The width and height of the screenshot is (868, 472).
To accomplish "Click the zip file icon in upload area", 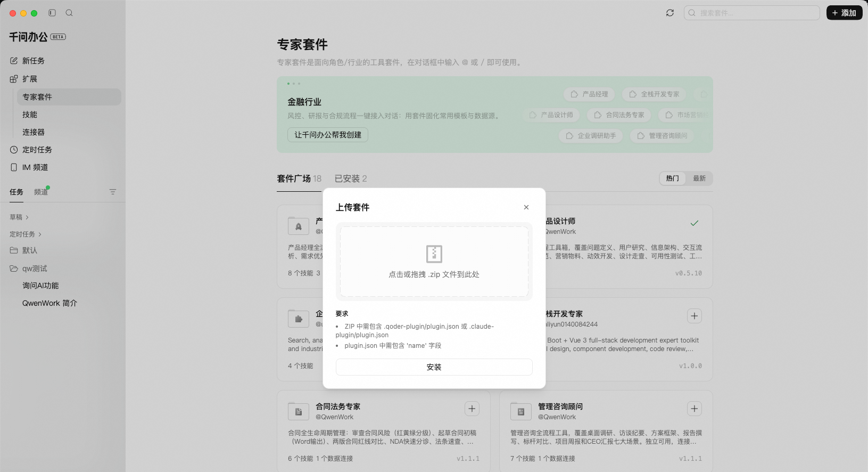I will 434,254.
